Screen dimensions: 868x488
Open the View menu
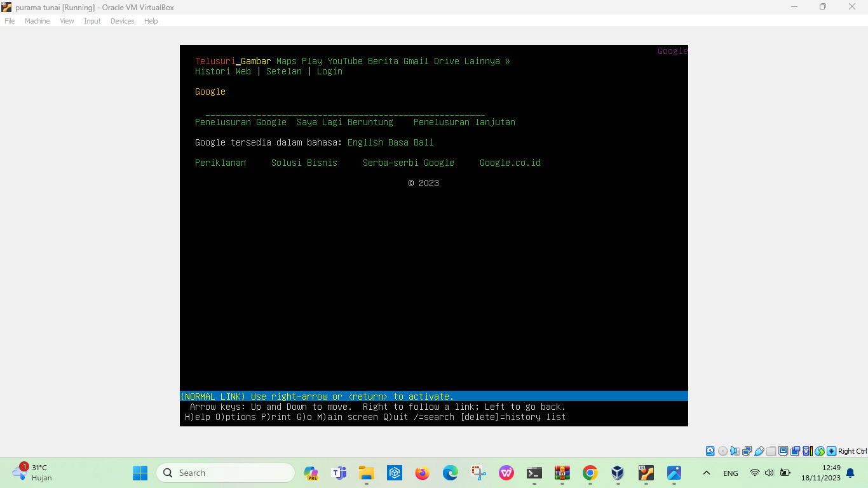tap(67, 21)
